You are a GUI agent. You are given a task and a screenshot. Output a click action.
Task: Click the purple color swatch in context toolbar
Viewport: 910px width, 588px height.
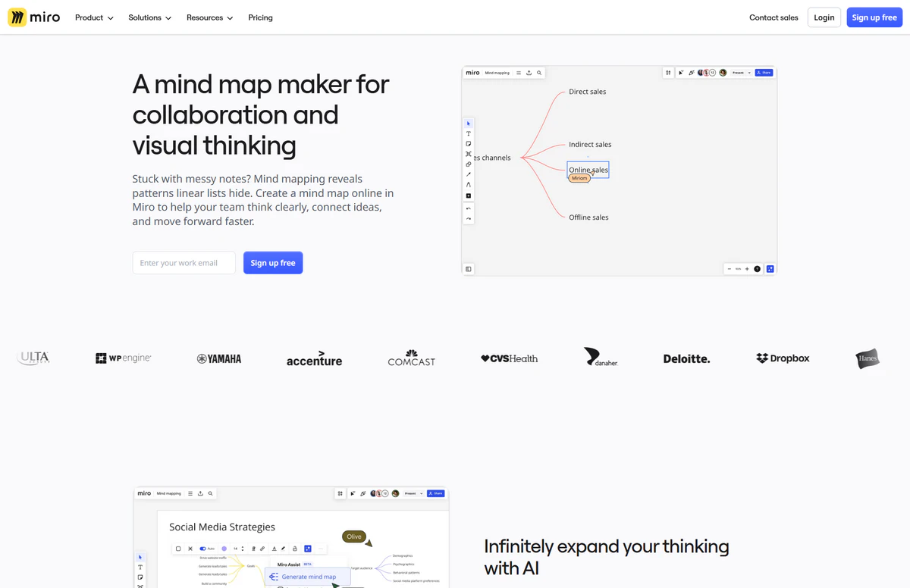224,549
